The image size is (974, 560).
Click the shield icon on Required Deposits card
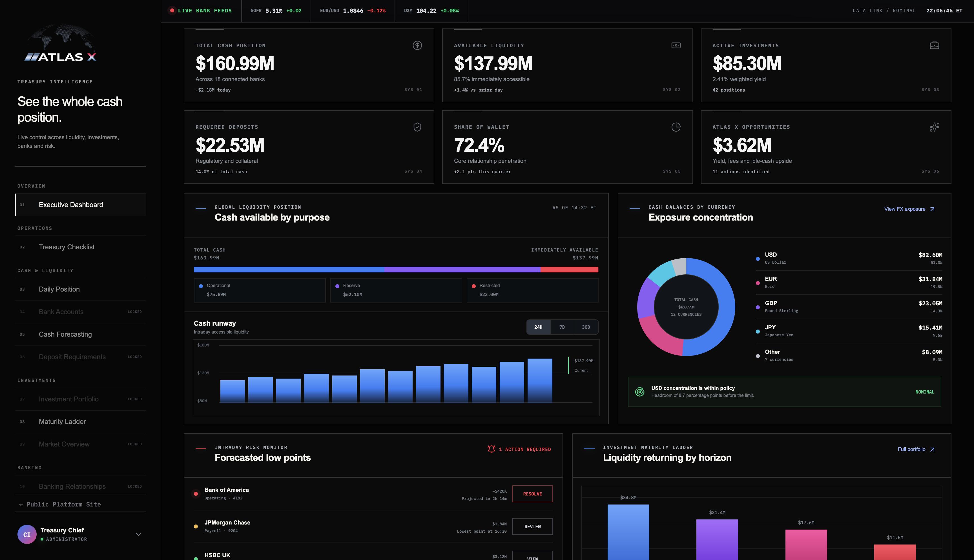[417, 127]
